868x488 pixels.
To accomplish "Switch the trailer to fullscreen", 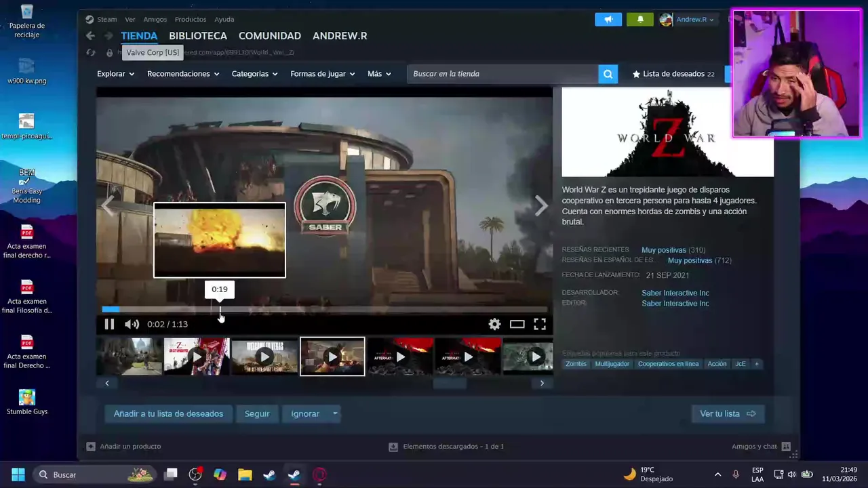I will tap(540, 324).
